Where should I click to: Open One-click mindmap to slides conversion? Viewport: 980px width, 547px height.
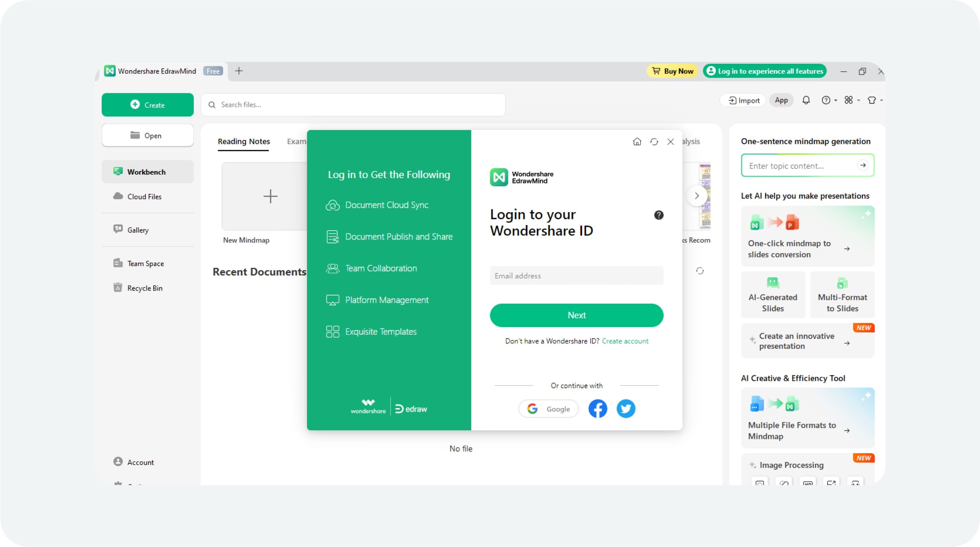[x=808, y=236]
